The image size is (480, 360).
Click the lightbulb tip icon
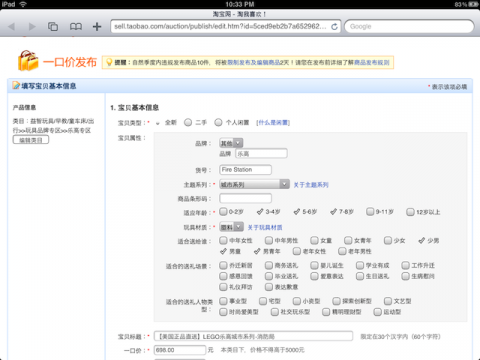point(109,62)
